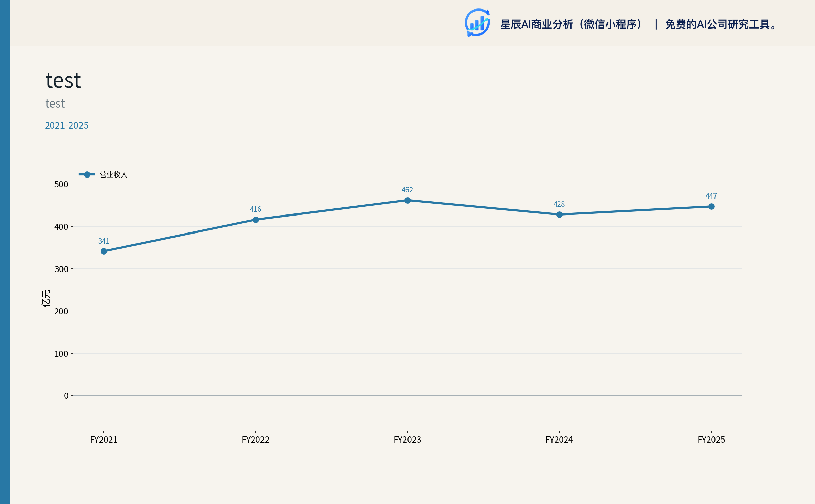
Task: Click the 462 value label above FY2023
Action: click(x=407, y=190)
